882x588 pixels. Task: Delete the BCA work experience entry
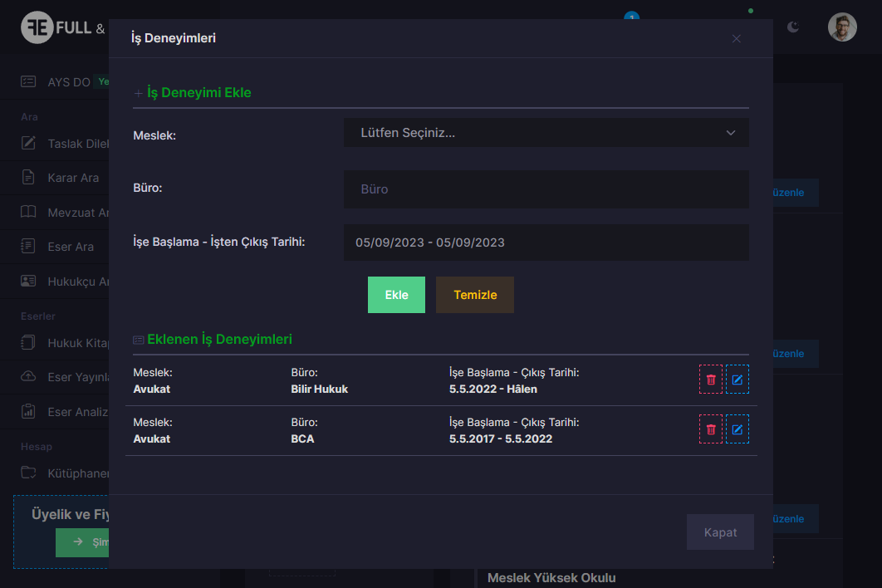pyautogui.click(x=710, y=429)
